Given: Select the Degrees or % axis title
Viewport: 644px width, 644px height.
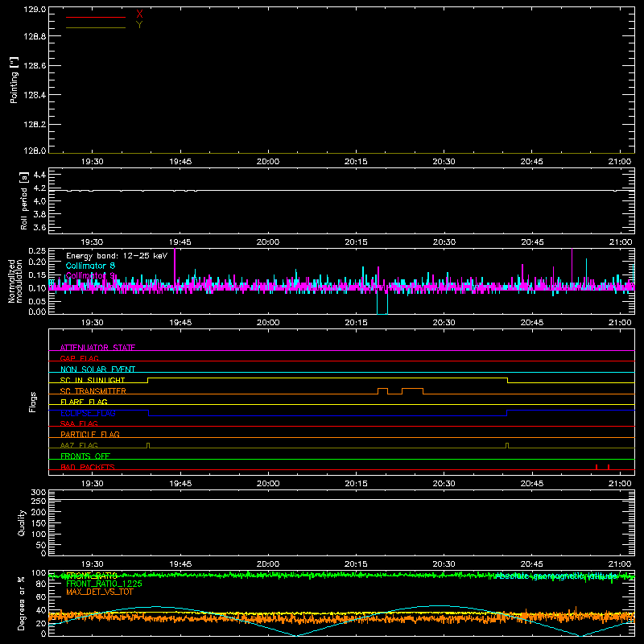Looking at the screenshot, I should coord(22,604).
